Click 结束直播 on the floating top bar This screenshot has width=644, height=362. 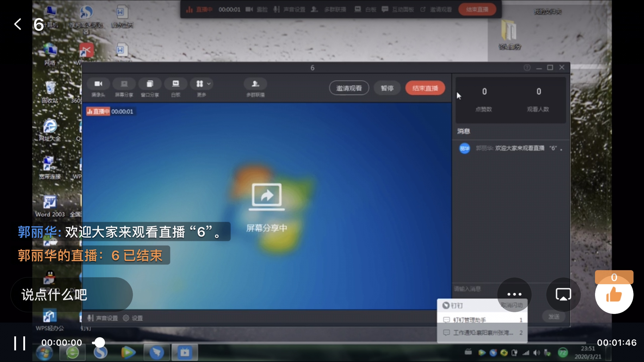coord(477,10)
